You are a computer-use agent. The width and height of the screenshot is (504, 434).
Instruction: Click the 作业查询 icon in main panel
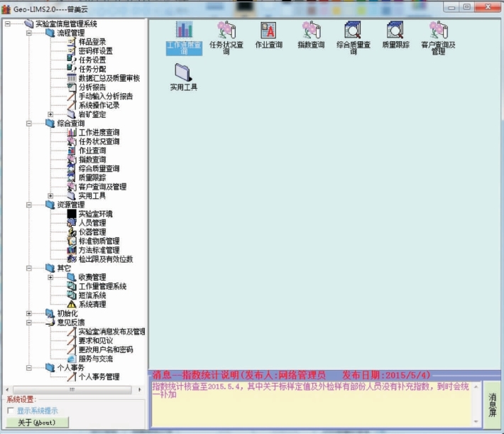[268, 31]
